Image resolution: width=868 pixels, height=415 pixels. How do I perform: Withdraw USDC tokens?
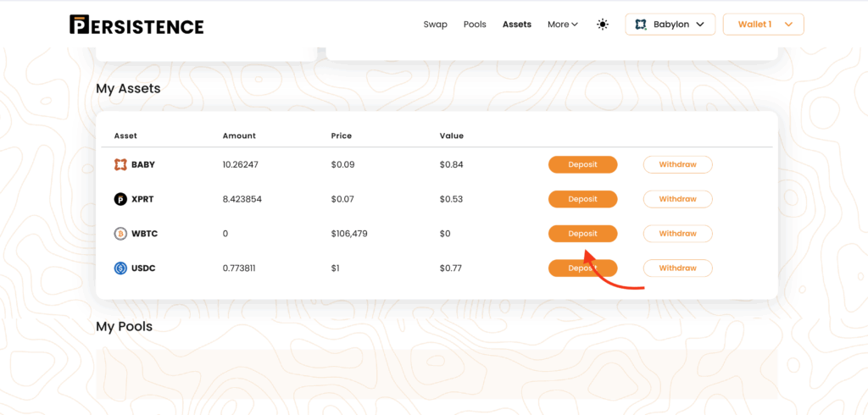tap(677, 268)
